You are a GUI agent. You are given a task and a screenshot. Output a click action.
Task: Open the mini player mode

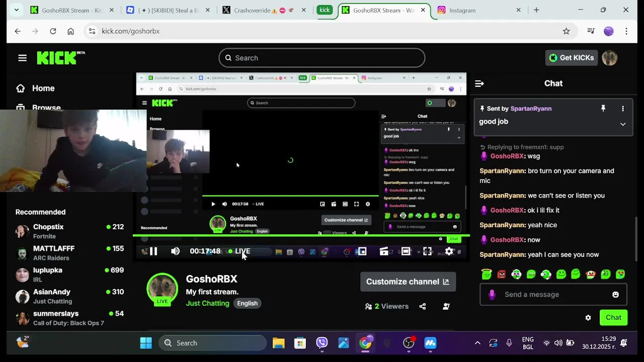pos(362,251)
